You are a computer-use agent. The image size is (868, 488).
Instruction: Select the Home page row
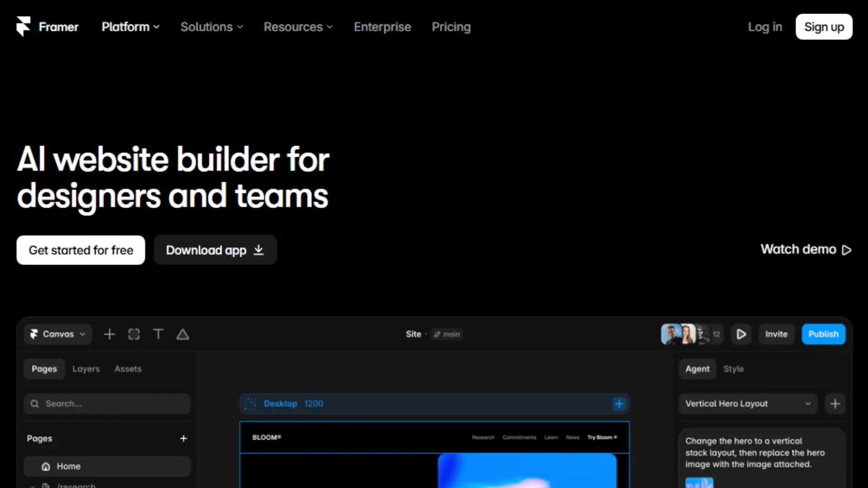107,466
